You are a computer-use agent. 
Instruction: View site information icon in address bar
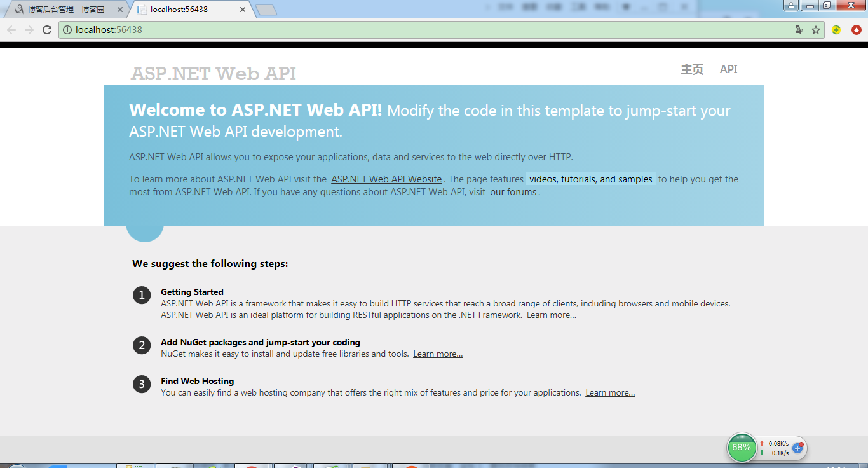[x=67, y=30]
